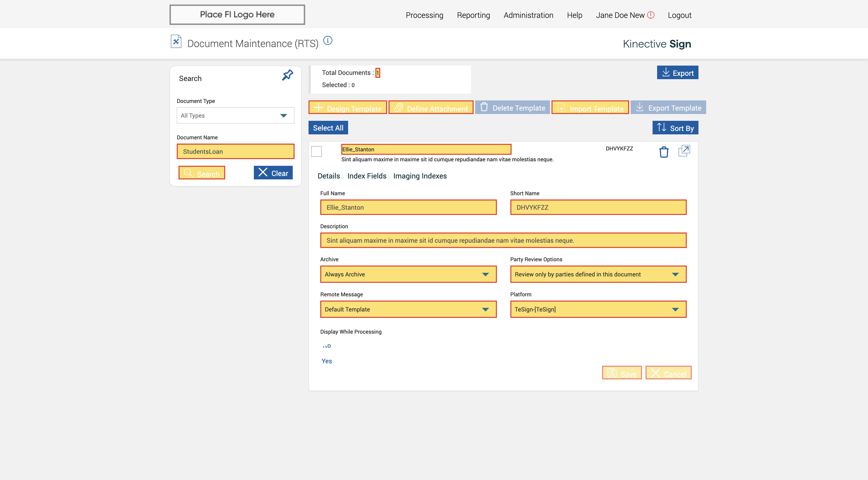This screenshot has width=868, height=480.
Task: Expand the Archive dropdown
Action: (408, 274)
